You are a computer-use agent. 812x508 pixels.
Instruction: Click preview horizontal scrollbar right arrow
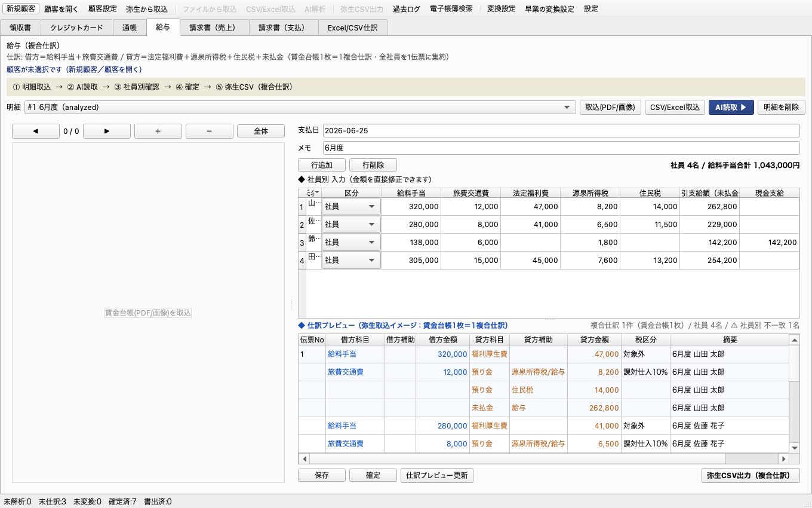(x=783, y=459)
